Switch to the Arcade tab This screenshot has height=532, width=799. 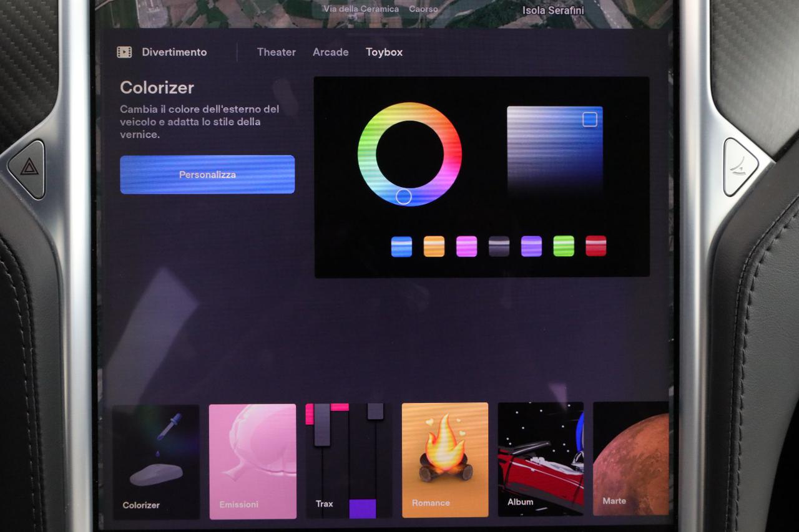330,52
